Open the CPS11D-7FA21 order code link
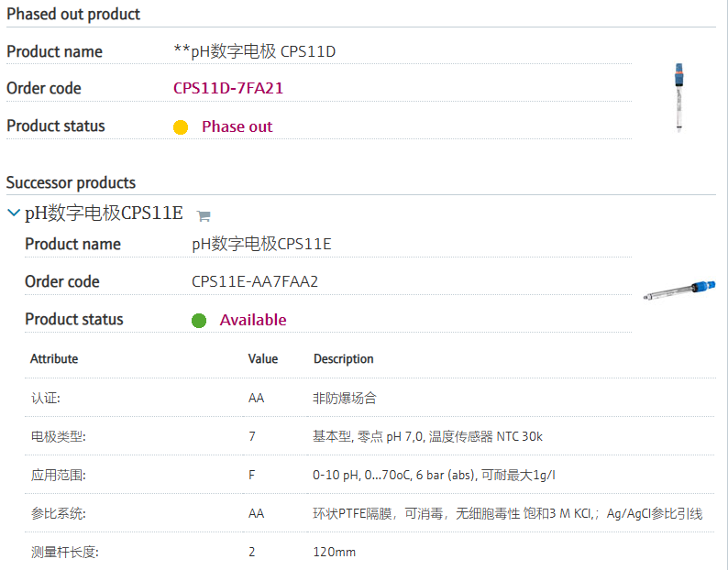 [234, 89]
